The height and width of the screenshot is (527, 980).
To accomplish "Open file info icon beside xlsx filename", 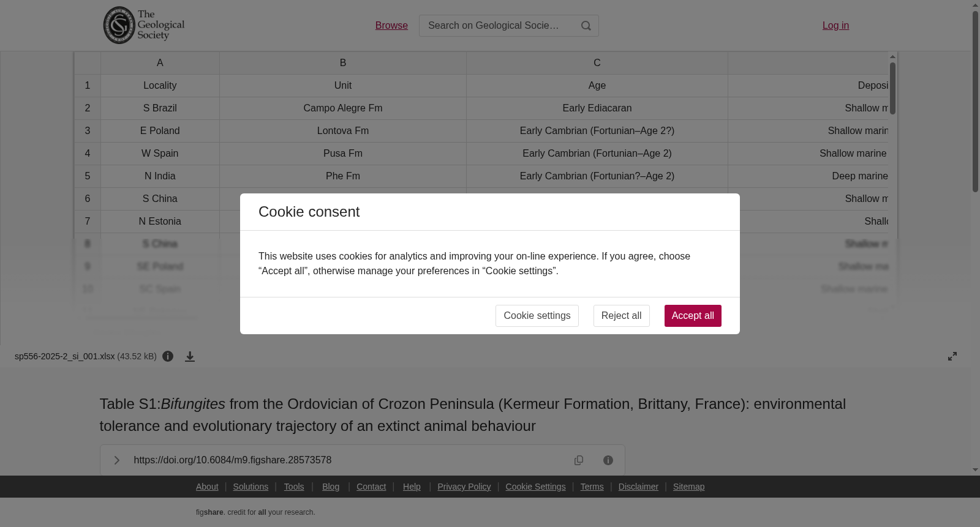I will tap(168, 356).
